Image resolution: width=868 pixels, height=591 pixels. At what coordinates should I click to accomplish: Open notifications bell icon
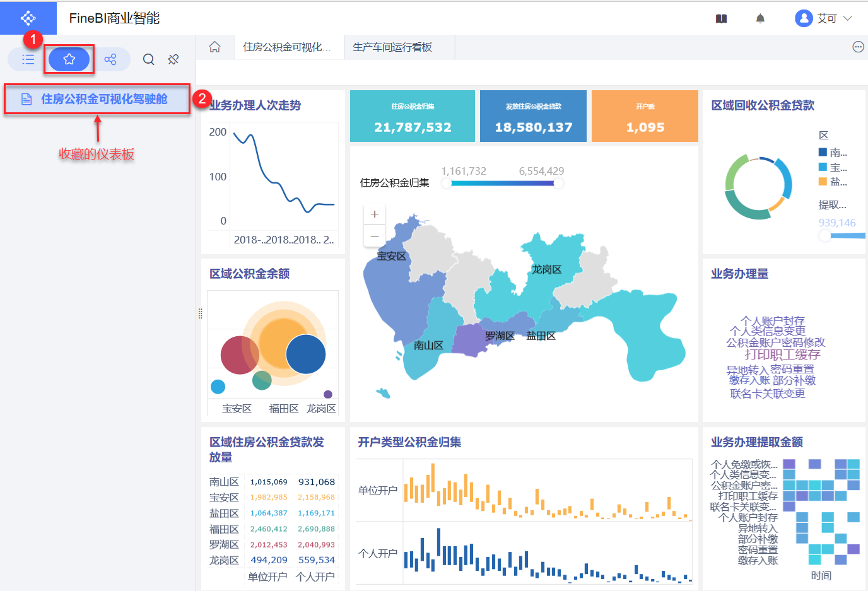[760, 19]
